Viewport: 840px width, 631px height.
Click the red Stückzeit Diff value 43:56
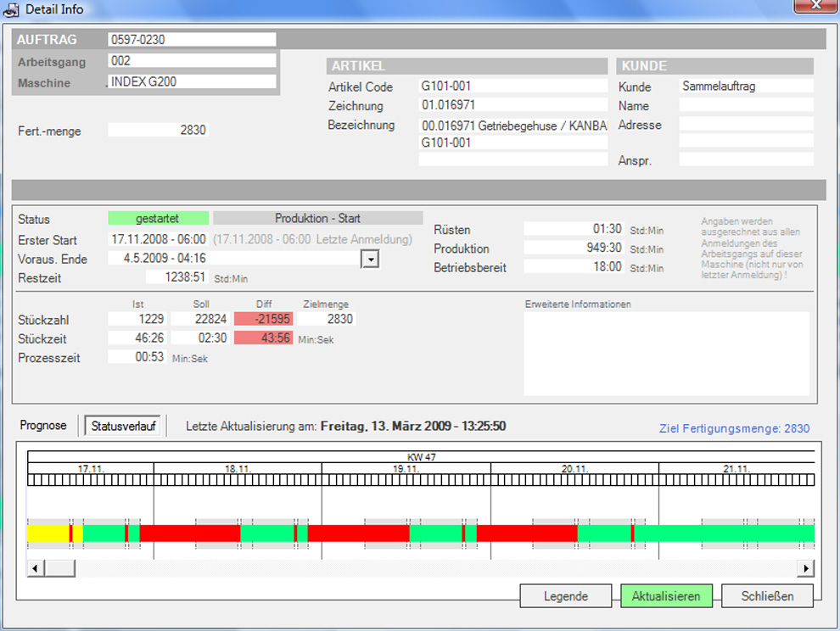coord(264,338)
